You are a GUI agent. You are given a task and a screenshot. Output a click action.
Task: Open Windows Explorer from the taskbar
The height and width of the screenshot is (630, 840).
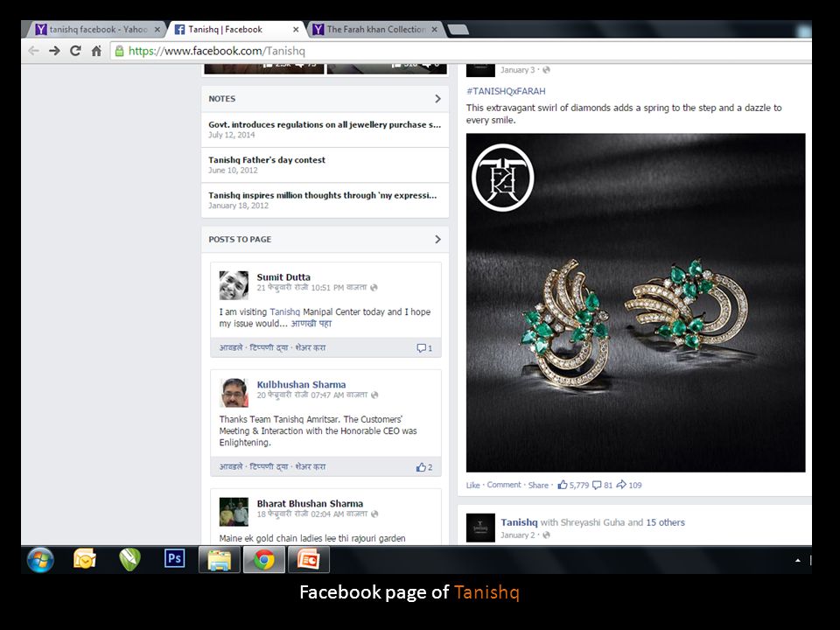(219, 560)
